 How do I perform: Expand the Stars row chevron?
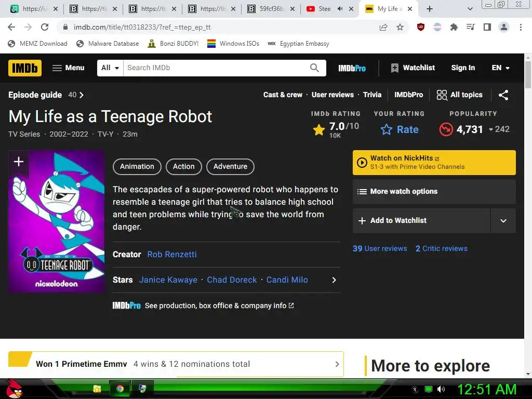pos(334,280)
